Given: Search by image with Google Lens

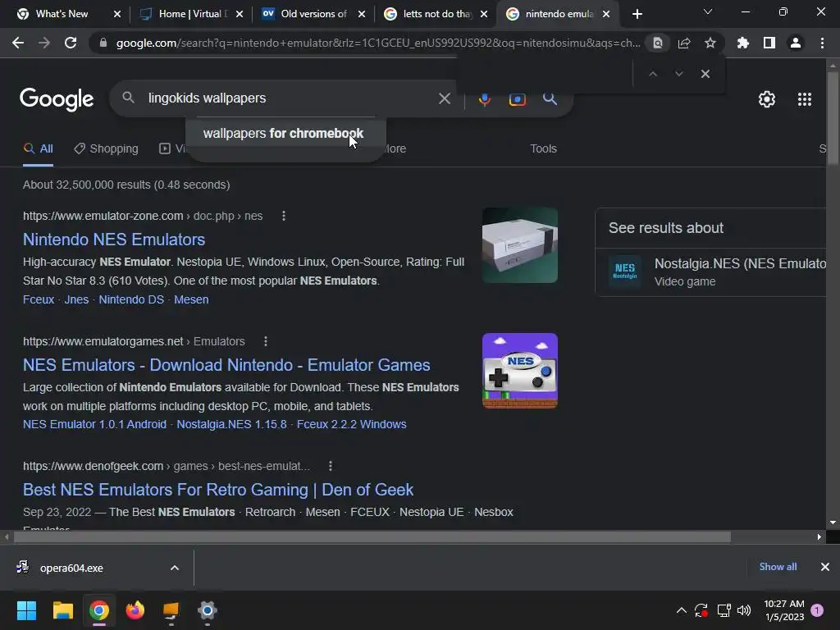Looking at the screenshot, I should click(x=517, y=99).
